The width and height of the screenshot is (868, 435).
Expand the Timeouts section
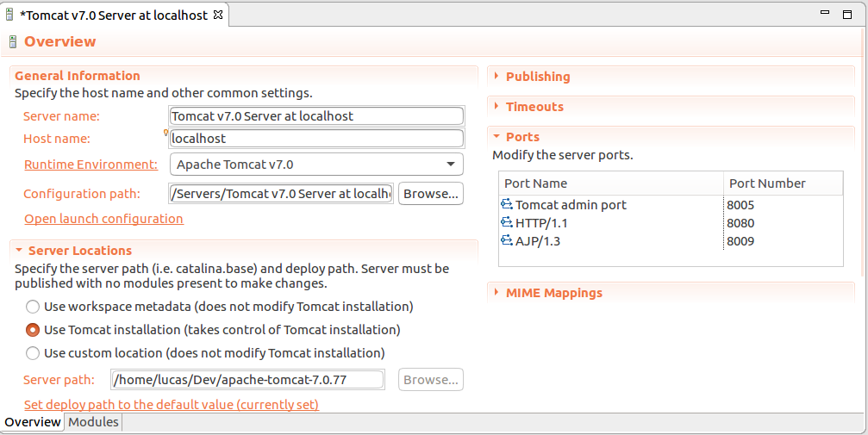coord(496,106)
